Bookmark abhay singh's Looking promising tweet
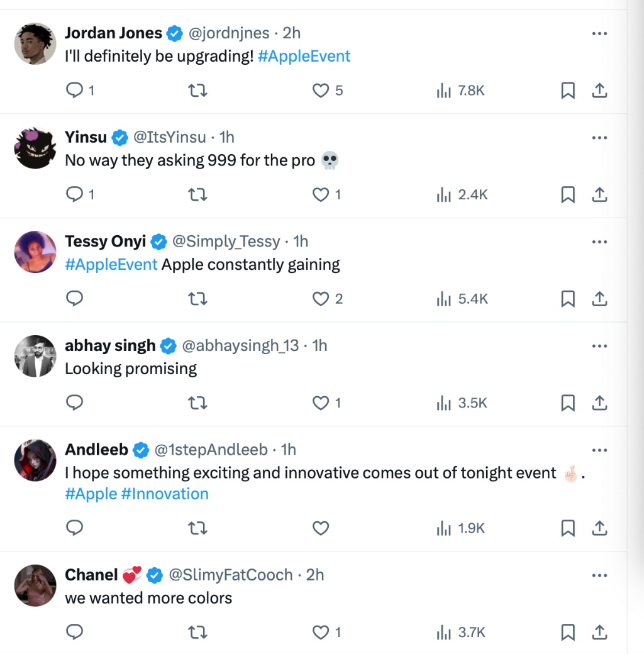This screenshot has width=644, height=654. (568, 403)
